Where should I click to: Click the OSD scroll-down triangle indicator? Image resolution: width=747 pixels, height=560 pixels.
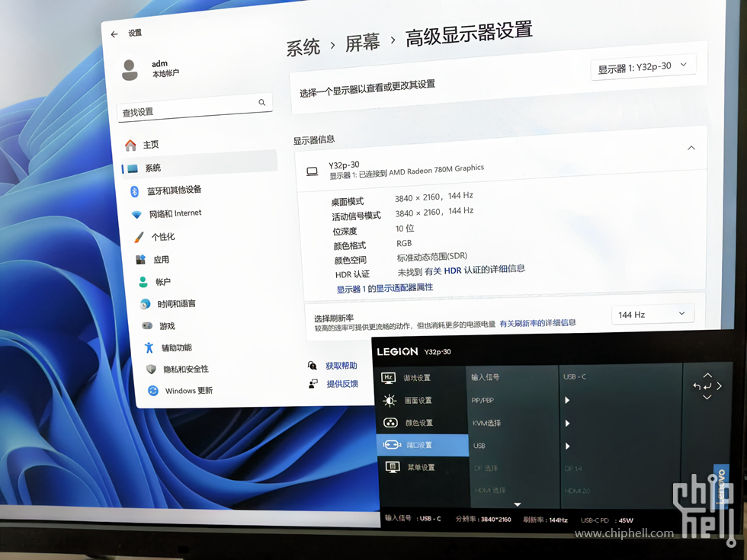518,504
